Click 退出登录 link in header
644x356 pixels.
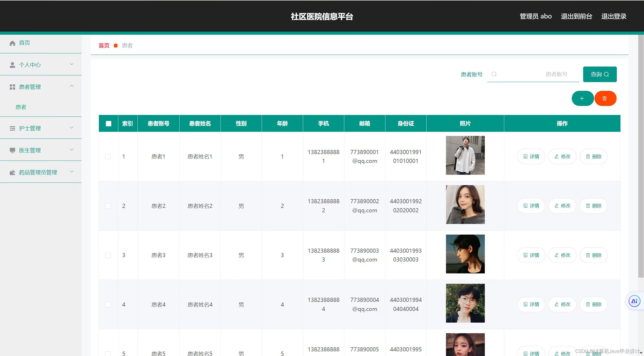click(613, 16)
